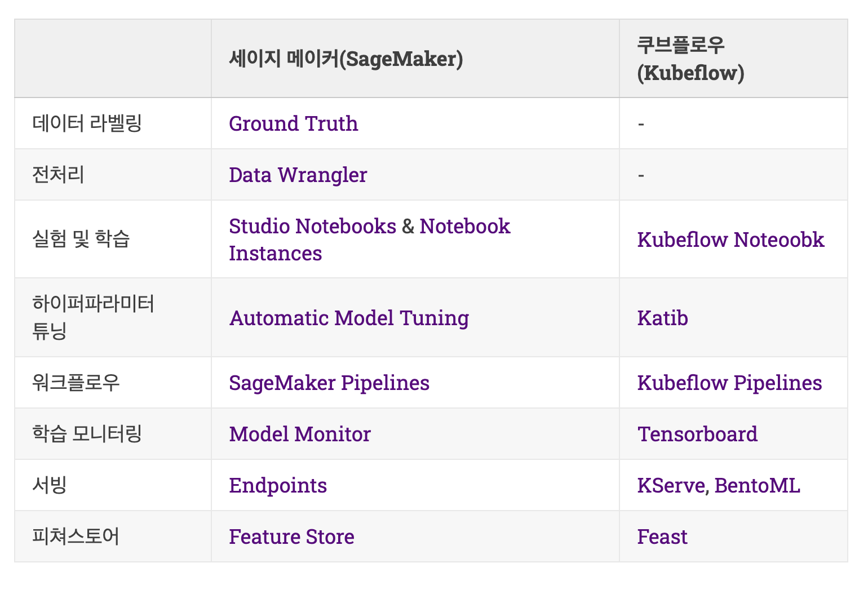This screenshot has width=868, height=594.
Task: Select the 워크플로우 row label
Action: click(x=76, y=383)
